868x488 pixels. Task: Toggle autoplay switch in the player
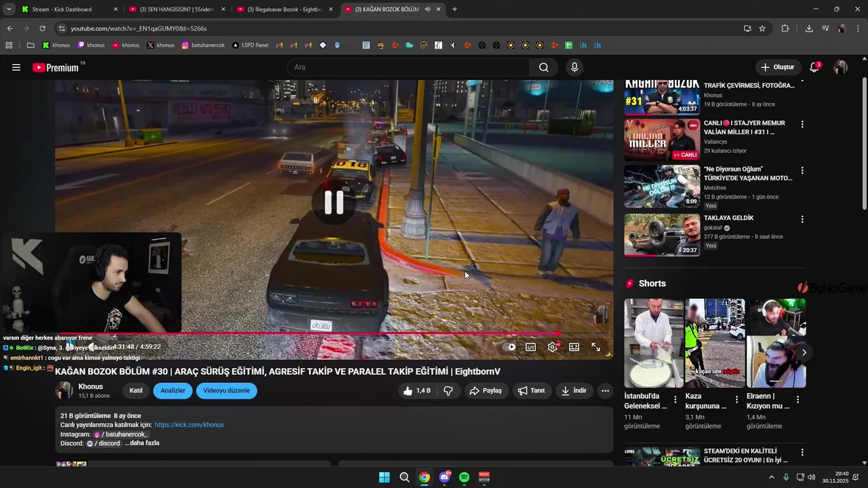coord(510,347)
